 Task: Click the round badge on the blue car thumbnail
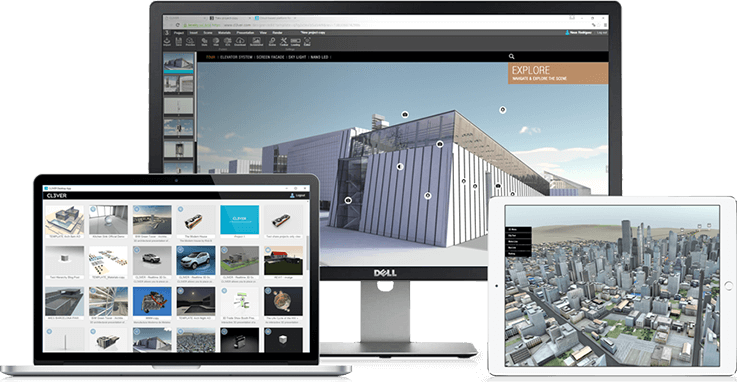(x=180, y=250)
